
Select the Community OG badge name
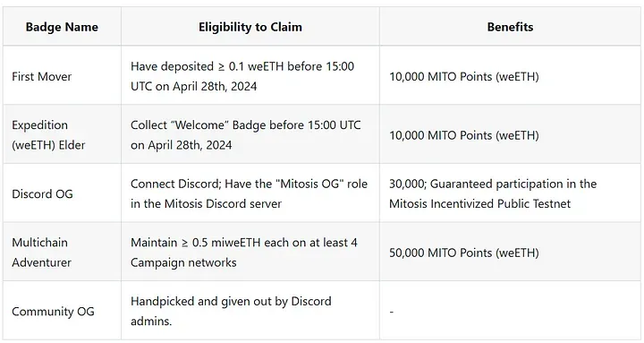pyautogui.click(x=53, y=312)
